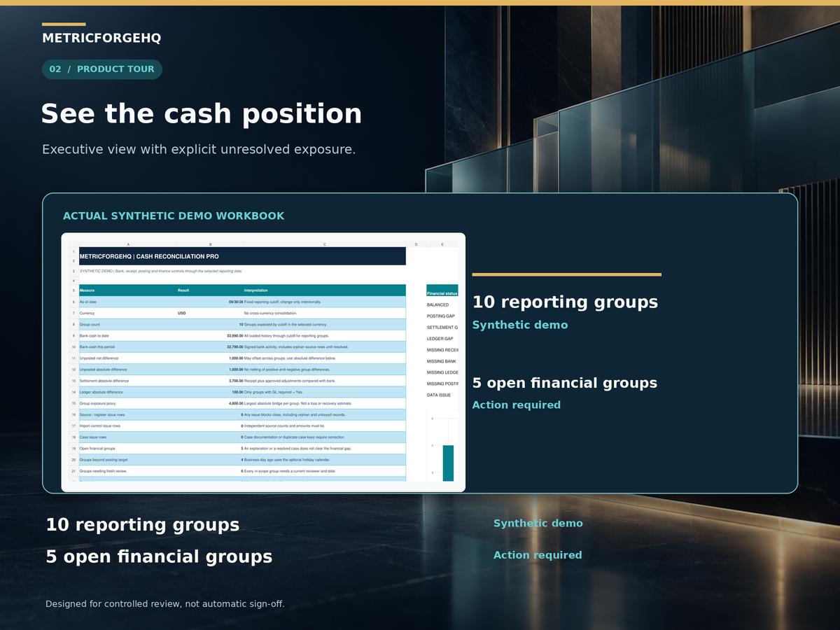Select the 'LEDGER GAP' status cell
The image size is (840, 630).
[x=442, y=339]
